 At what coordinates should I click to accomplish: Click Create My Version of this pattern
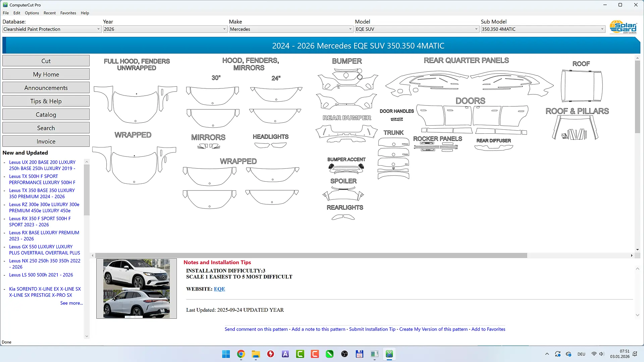(433, 329)
